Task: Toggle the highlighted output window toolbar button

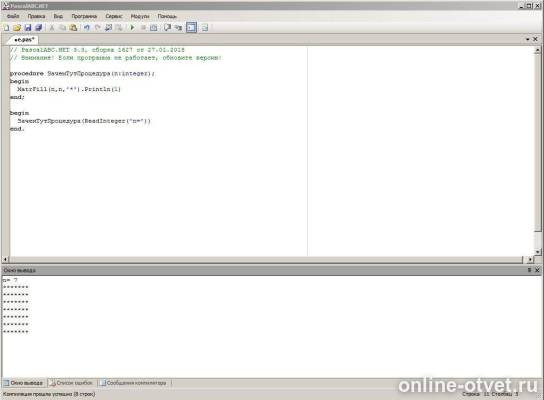Action: [x=192, y=28]
